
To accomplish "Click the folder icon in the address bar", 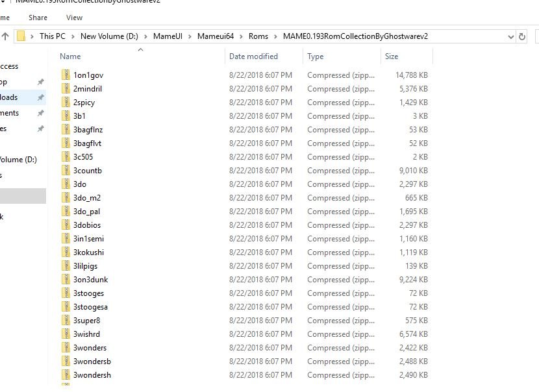I will pyautogui.click(x=21, y=36).
